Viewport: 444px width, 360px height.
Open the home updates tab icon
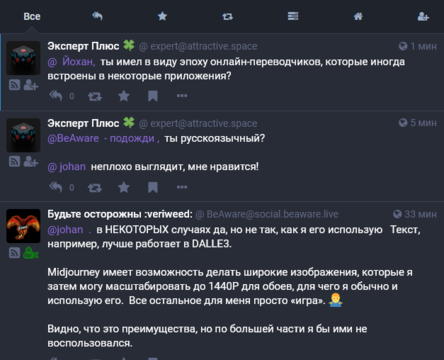[x=358, y=16]
